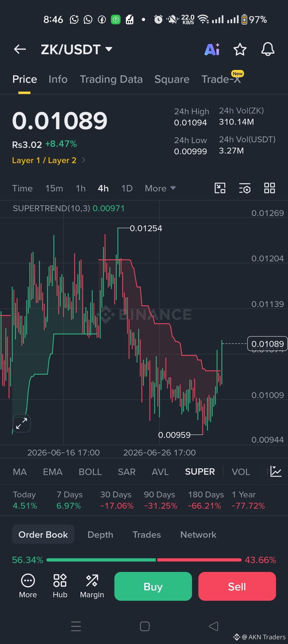Open chart indicator settings icon

point(245,188)
